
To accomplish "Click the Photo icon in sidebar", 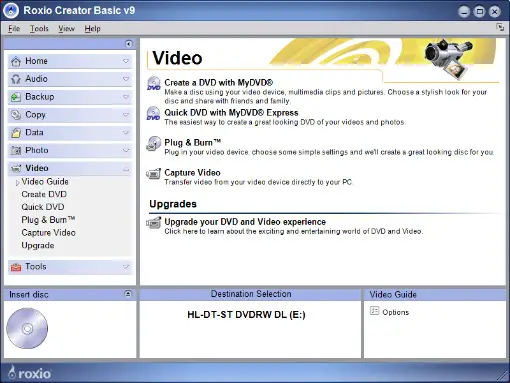I will (16, 151).
